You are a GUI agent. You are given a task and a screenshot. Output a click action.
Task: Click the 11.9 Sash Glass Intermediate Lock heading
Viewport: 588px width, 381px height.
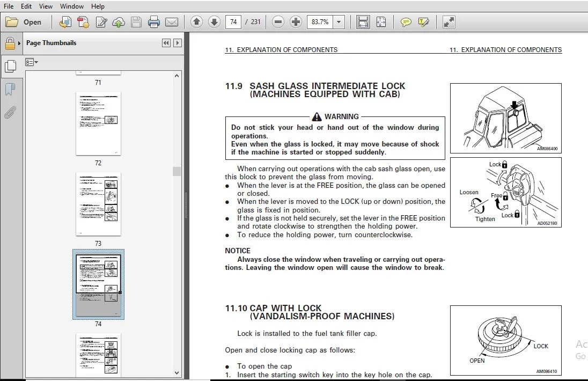315,90
